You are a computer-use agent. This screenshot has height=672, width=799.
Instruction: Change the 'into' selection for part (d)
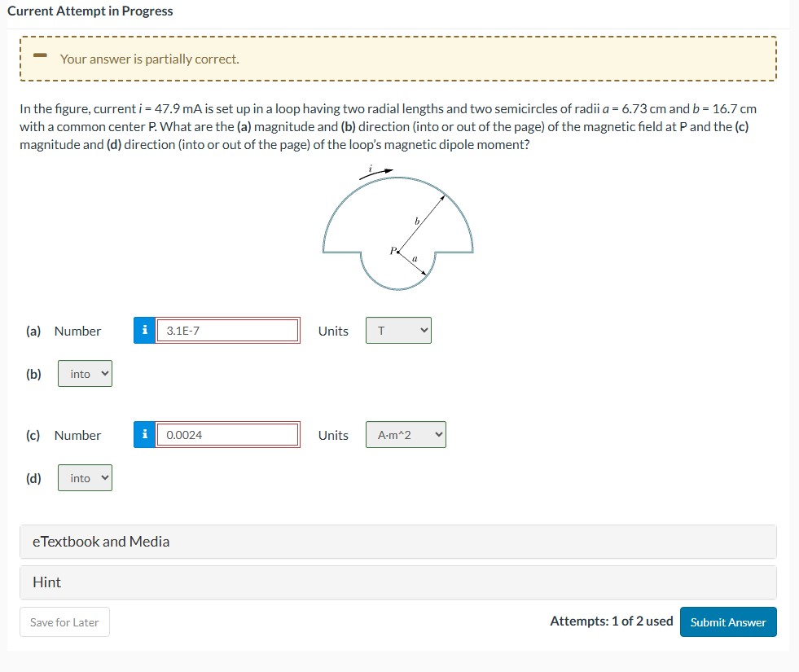(84, 478)
